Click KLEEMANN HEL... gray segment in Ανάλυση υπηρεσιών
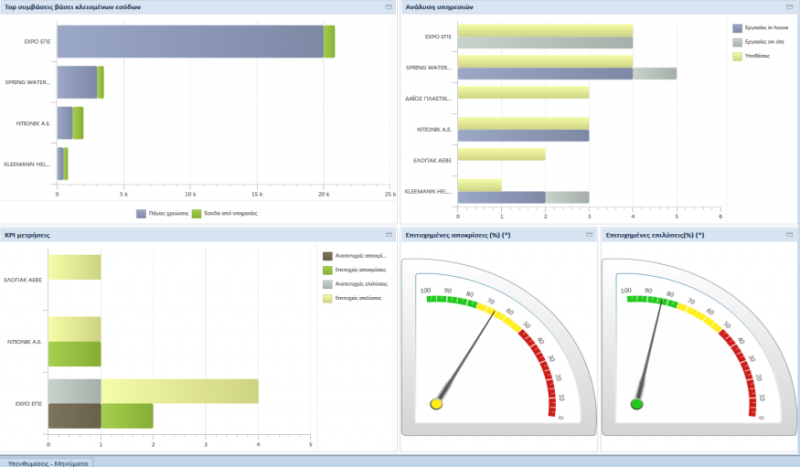Screen dimensions: 800x467 click(567, 198)
